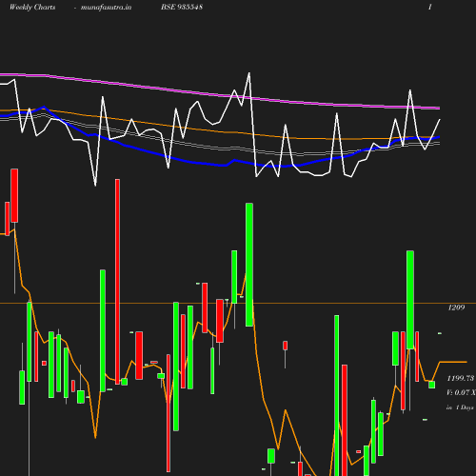Click the '1209' price level label

pyautogui.click(x=456, y=307)
